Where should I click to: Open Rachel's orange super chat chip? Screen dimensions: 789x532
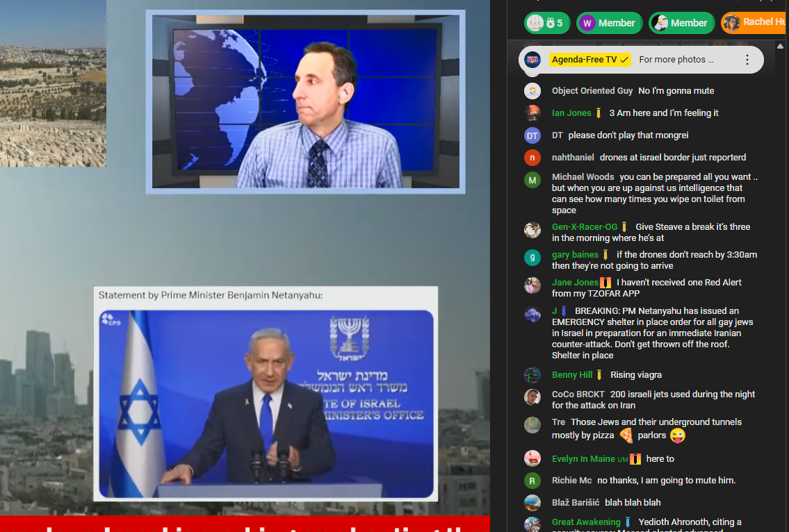pos(754,23)
